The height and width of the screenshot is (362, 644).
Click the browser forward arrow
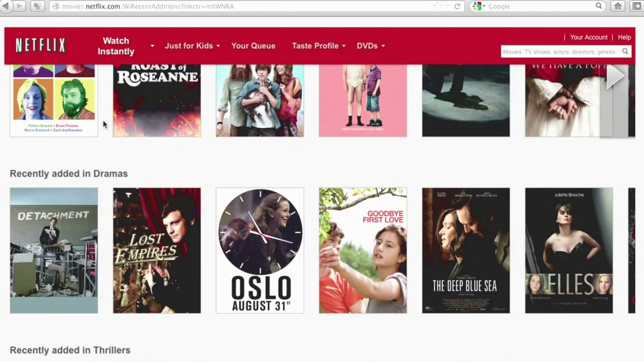[19, 6]
